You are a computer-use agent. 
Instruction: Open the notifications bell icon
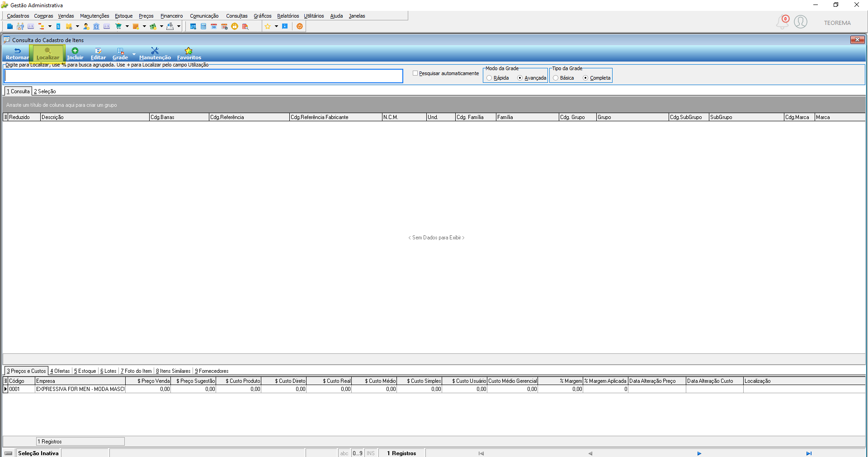coord(783,22)
